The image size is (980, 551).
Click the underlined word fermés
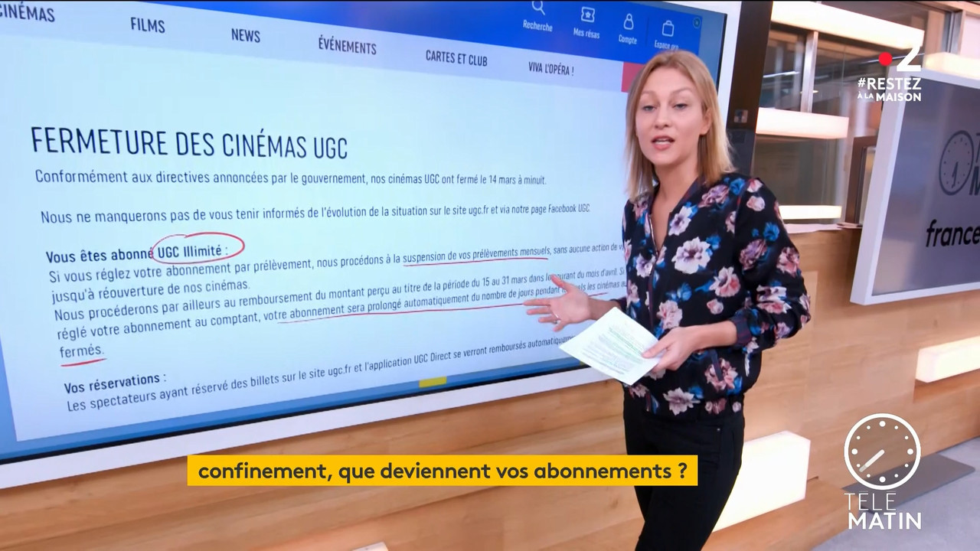pyautogui.click(x=81, y=351)
